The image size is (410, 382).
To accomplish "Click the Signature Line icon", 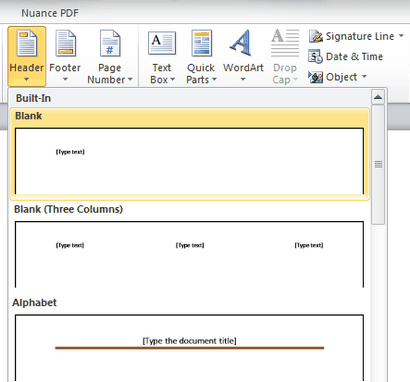I will (x=316, y=36).
